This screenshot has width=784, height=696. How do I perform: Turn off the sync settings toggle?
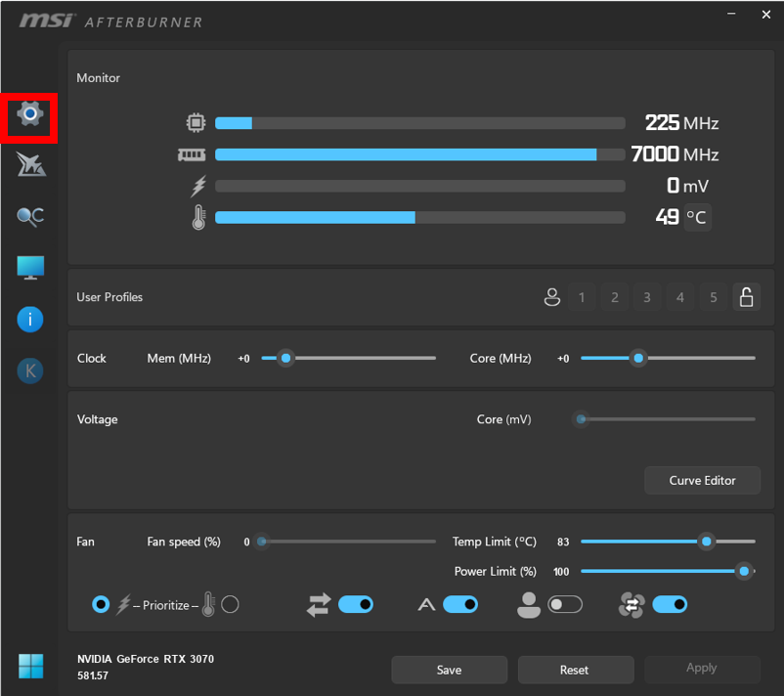tap(357, 604)
